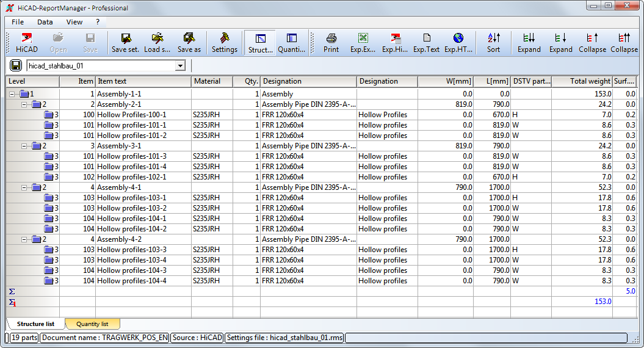Click the Total weight column header
Screen dimensions: 644x348
pyautogui.click(x=581, y=81)
